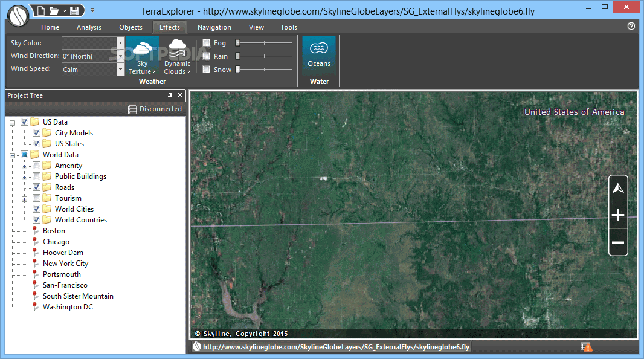Open the Home ribbon tab

(50, 27)
